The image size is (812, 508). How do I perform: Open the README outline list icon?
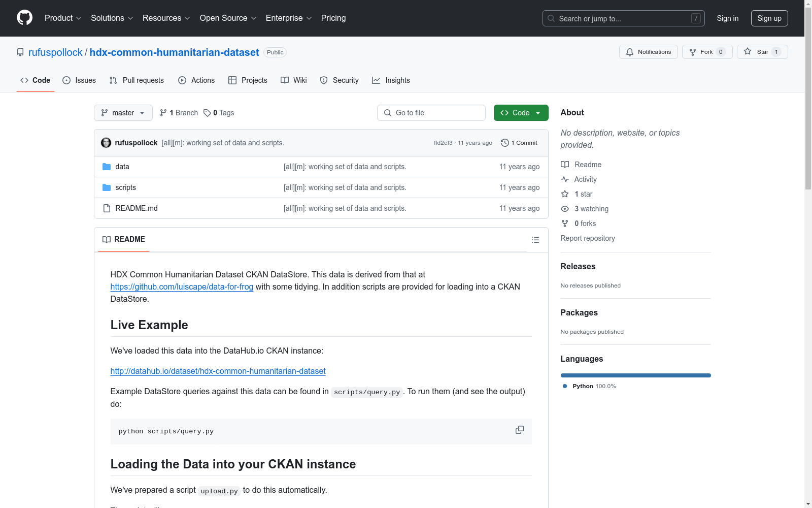point(535,240)
